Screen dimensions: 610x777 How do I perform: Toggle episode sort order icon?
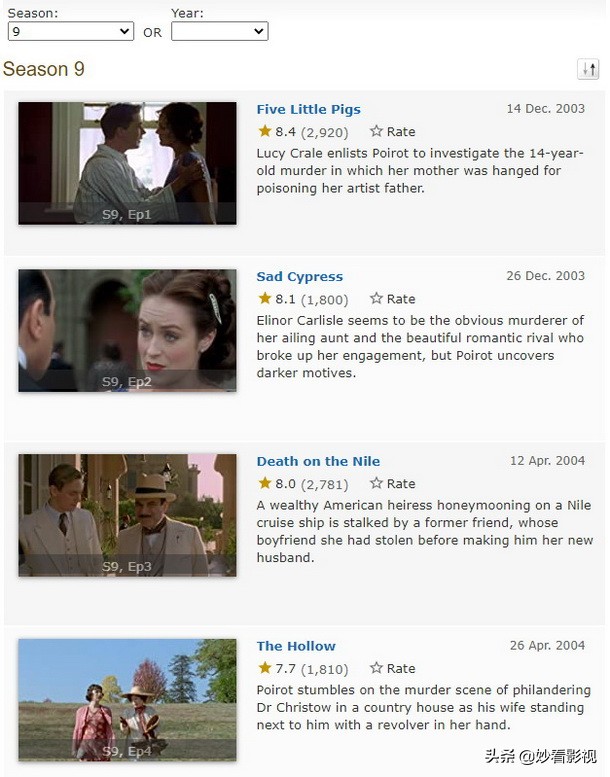click(588, 69)
